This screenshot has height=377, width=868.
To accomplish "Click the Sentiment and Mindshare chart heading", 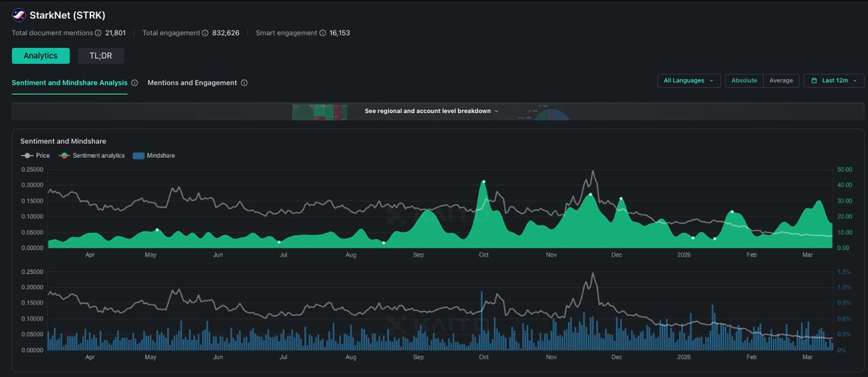I will pyautogui.click(x=63, y=141).
